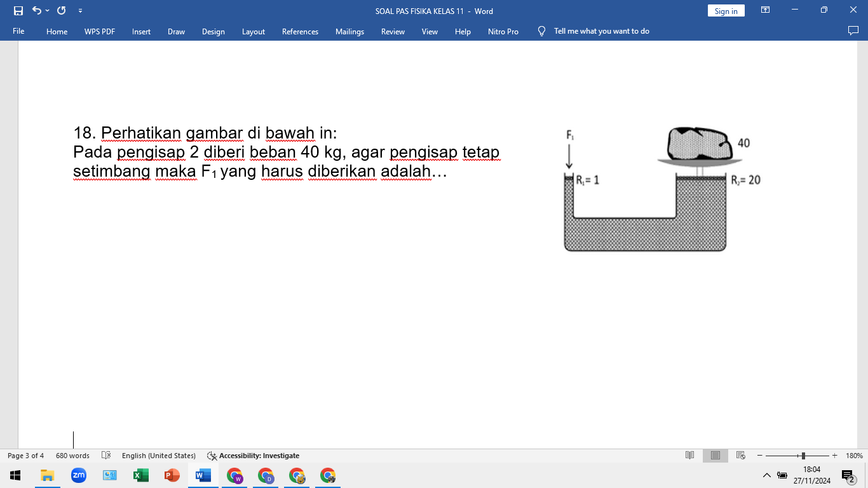This screenshot has width=868, height=488.
Task: Open Excel from taskbar
Action: (141, 475)
